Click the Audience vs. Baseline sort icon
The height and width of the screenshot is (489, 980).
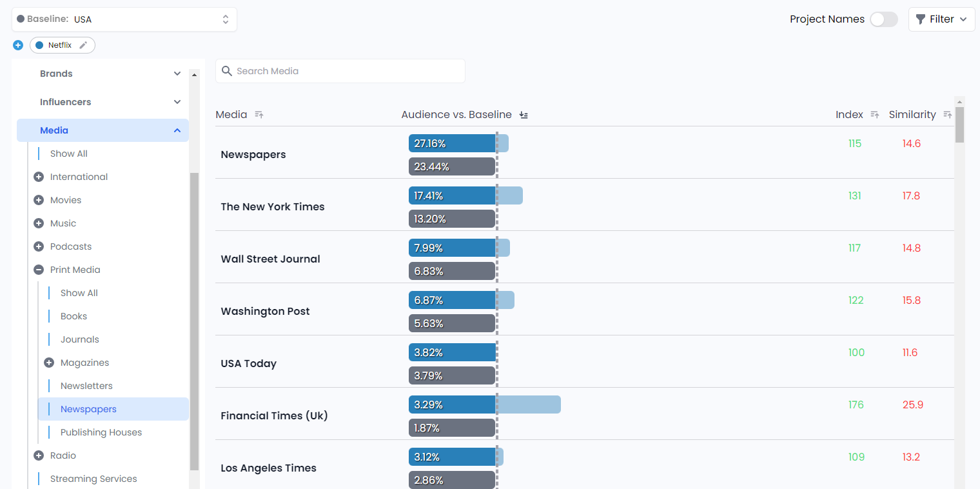coord(524,115)
